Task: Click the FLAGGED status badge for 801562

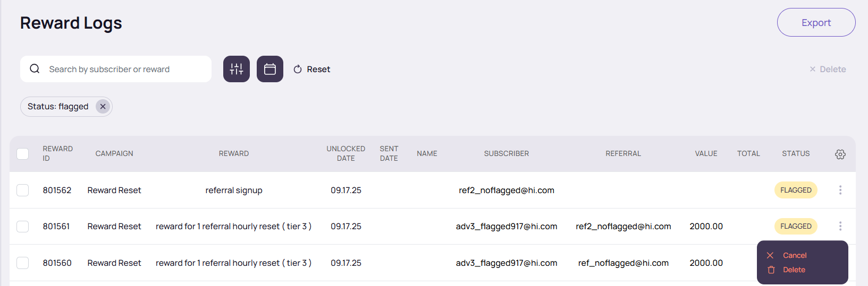Action: 796,190
